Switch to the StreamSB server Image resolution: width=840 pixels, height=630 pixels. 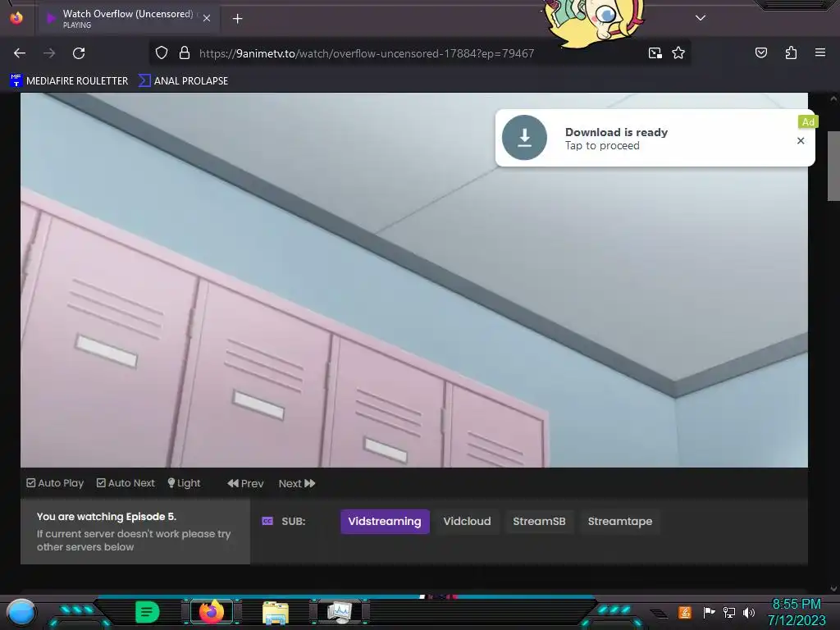[x=539, y=521]
